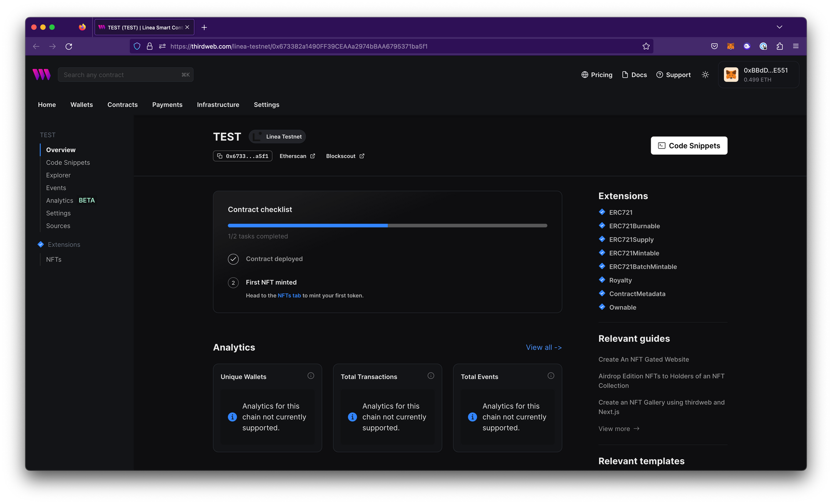Click the Code Snippets button

tap(689, 146)
